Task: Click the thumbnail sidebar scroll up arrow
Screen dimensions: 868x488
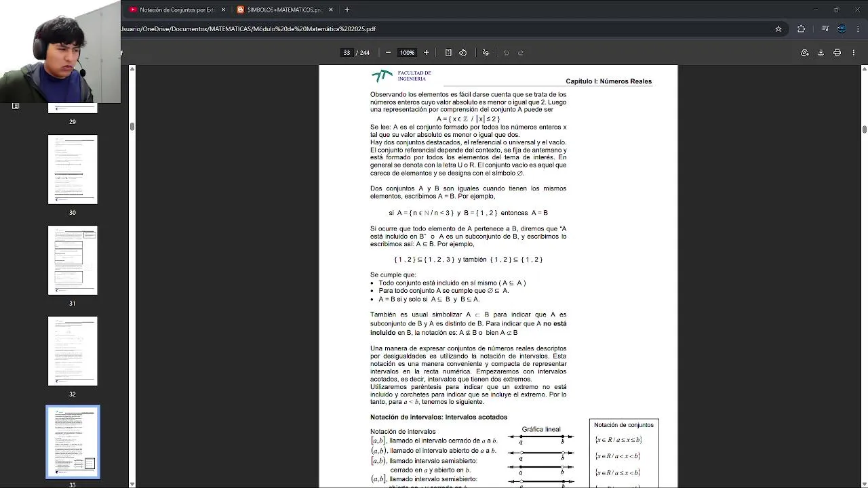Action: [132, 68]
